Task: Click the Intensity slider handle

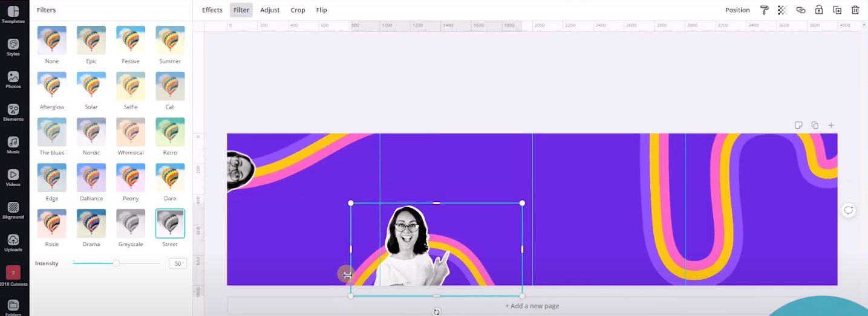Action: tap(116, 263)
